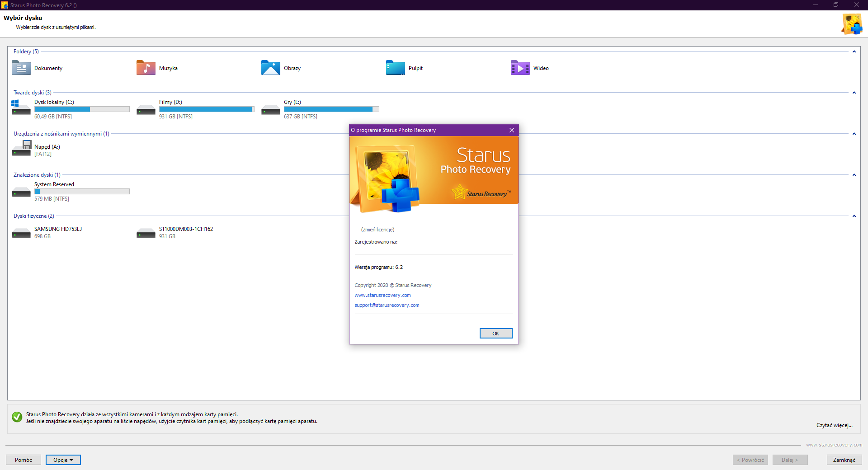The image size is (868, 470).
Task: Click the Starus Recovery star badge
Action: [x=481, y=192]
